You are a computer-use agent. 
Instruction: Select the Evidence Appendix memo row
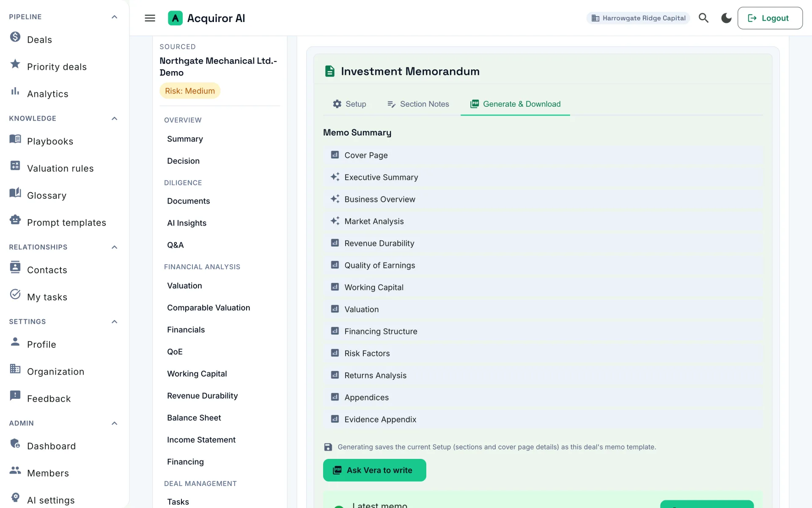pos(543,420)
